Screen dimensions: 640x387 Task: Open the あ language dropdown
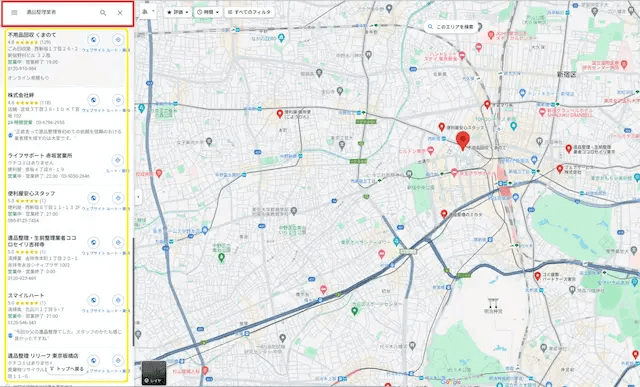click(x=148, y=12)
